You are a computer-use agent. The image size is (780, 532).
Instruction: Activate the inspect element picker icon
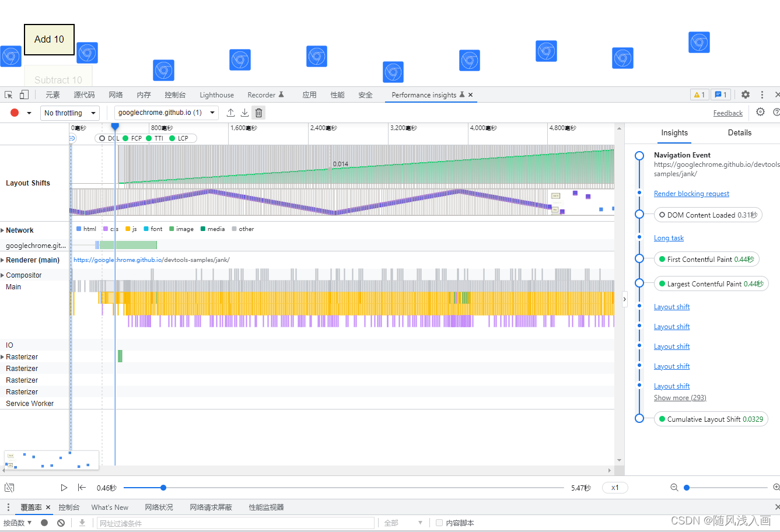[x=9, y=94]
